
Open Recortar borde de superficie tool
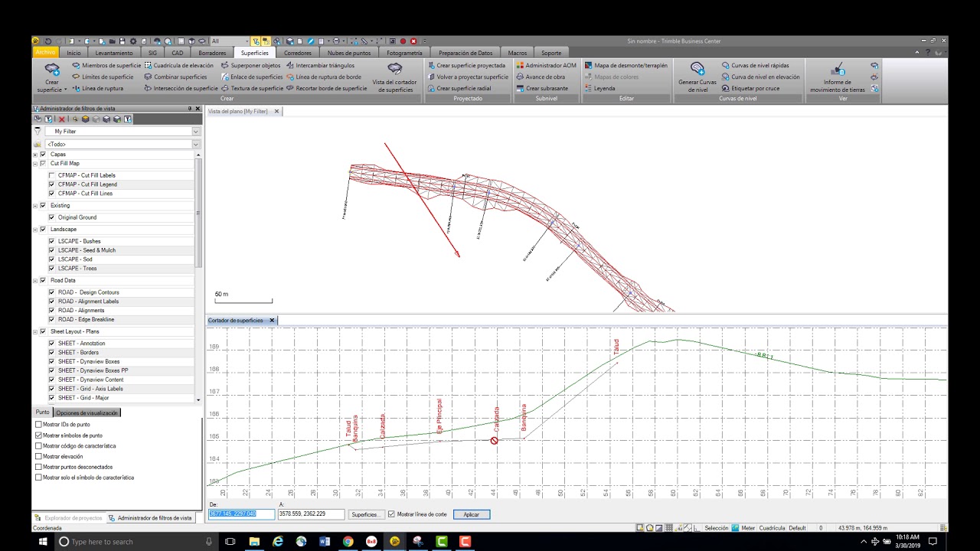click(x=326, y=89)
